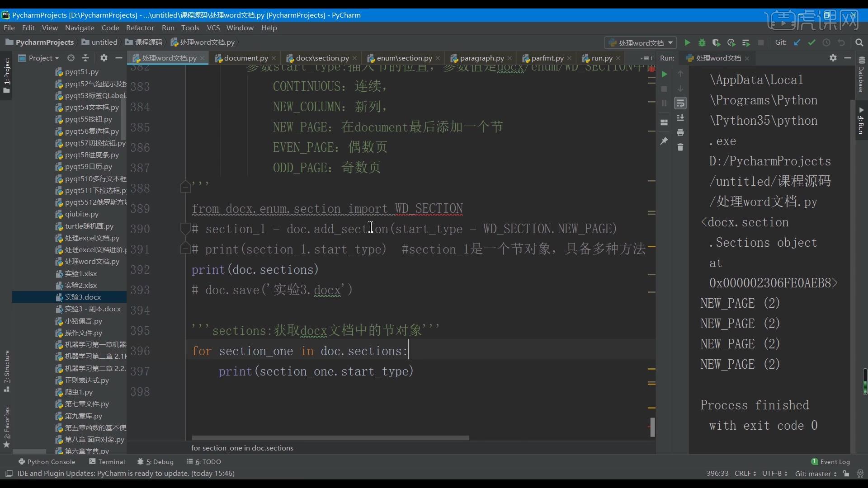
Task: Open Project panel settings gear
Action: pyautogui.click(x=104, y=58)
